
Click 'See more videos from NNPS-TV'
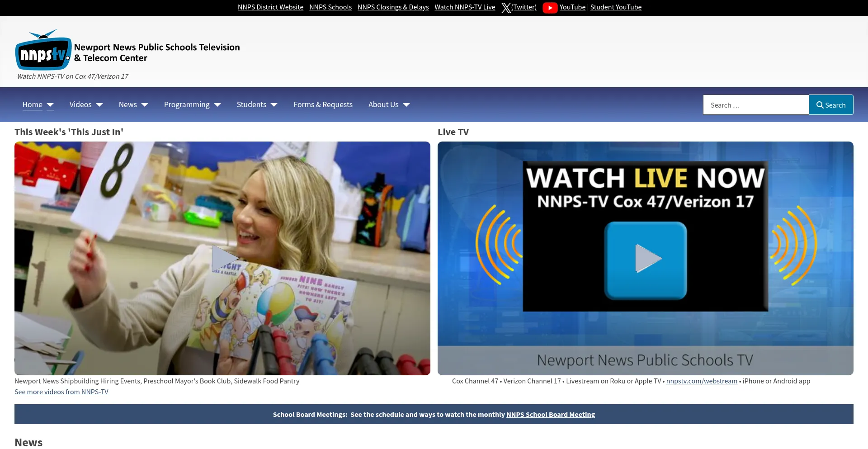61,392
